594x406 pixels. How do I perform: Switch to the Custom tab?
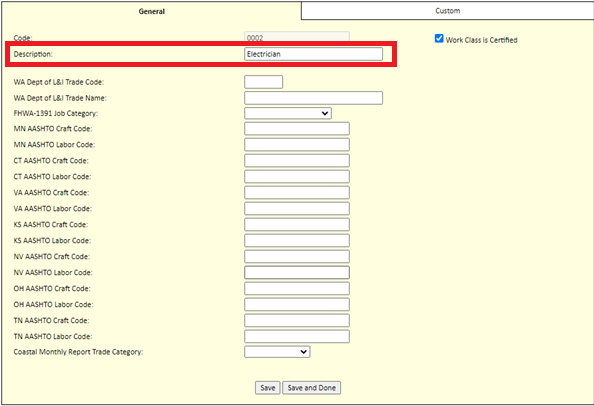(447, 11)
